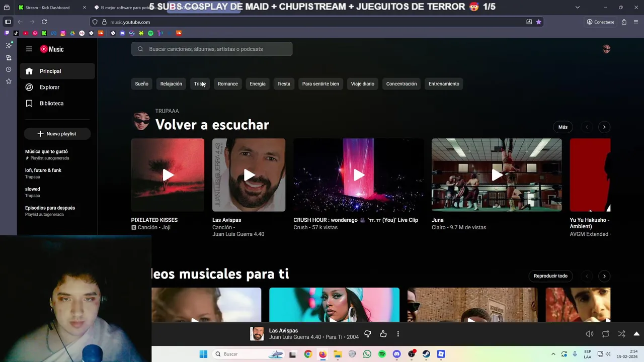The width and height of the screenshot is (644, 362).
Task: Play the CRUSH HOUR wonderego video thumbnail
Action: (358, 175)
